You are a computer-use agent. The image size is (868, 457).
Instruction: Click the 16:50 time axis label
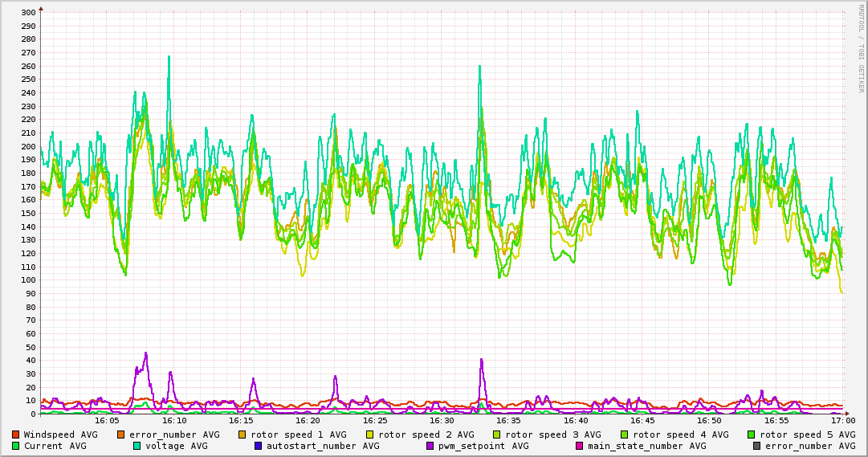point(710,421)
